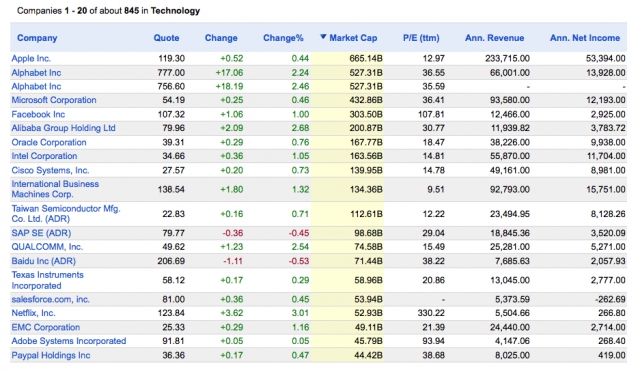
Task: Open Baidu Inc (ADR) link
Action: tap(43, 261)
